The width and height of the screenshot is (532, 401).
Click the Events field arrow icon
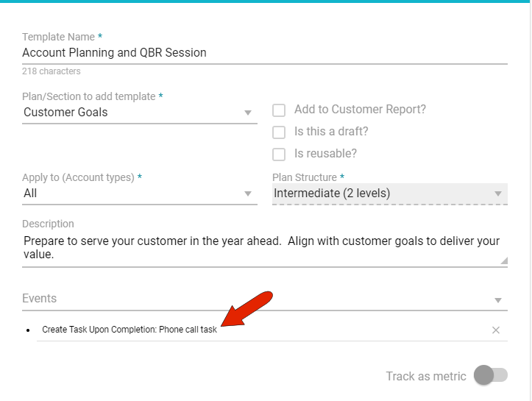(498, 300)
